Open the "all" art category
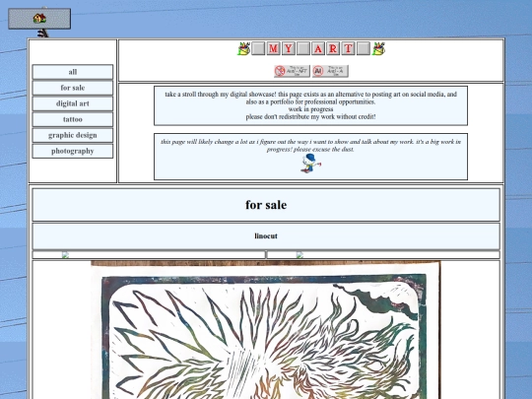Viewport: 532px width, 399px height. (x=73, y=72)
